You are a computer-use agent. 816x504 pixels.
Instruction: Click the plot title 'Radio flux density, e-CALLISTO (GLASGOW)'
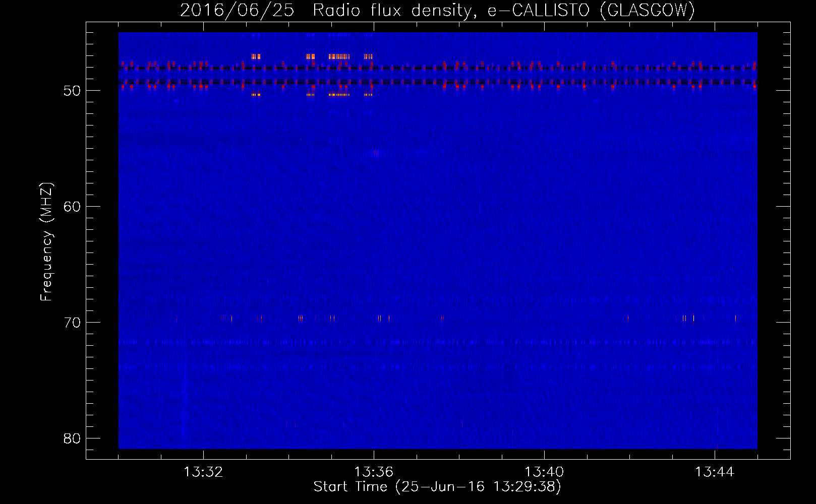click(x=504, y=10)
